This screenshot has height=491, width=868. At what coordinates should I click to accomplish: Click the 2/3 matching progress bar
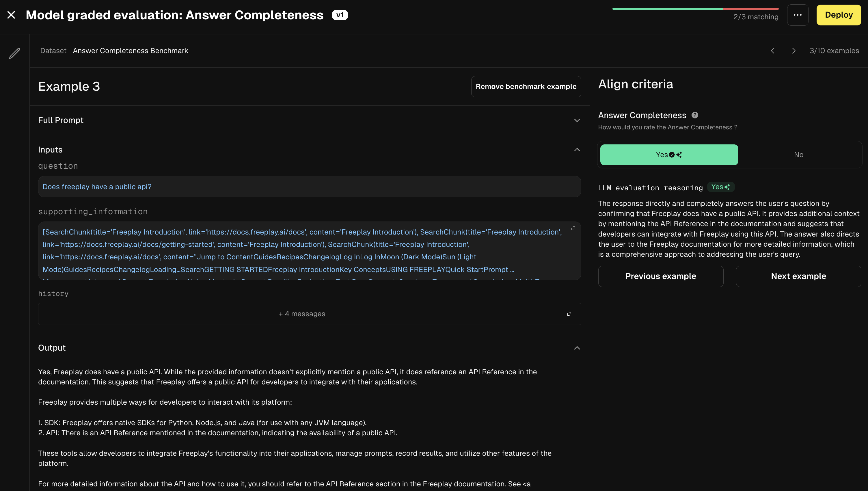point(695,9)
